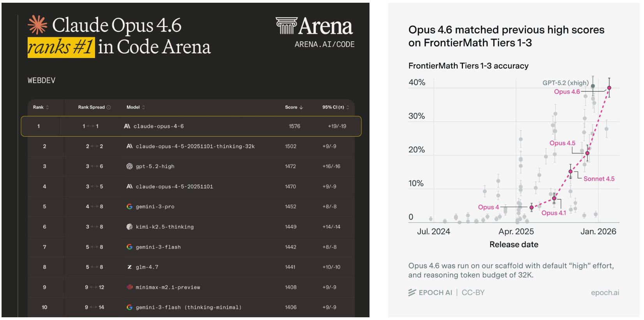The width and height of the screenshot is (644, 320).
Task: Click the Sonnet 4.5 chart label
Action: pos(599,179)
